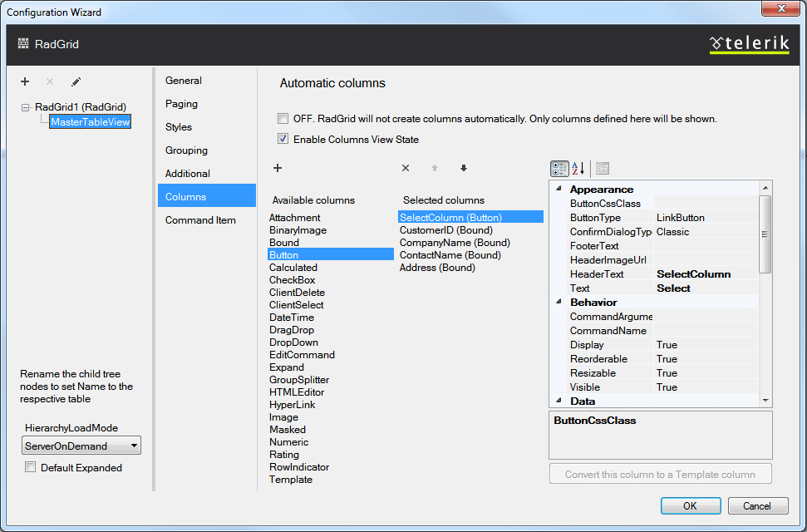Open the Paging settings tab
The height and width of the screenshot is (532, 807).
click(x=181, y=104)
